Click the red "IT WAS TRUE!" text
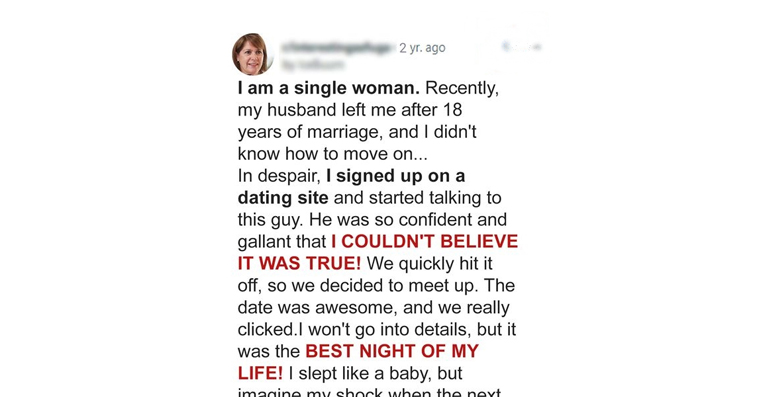The height and width of the screenshot is (397, 758). (x=299, y=264)
